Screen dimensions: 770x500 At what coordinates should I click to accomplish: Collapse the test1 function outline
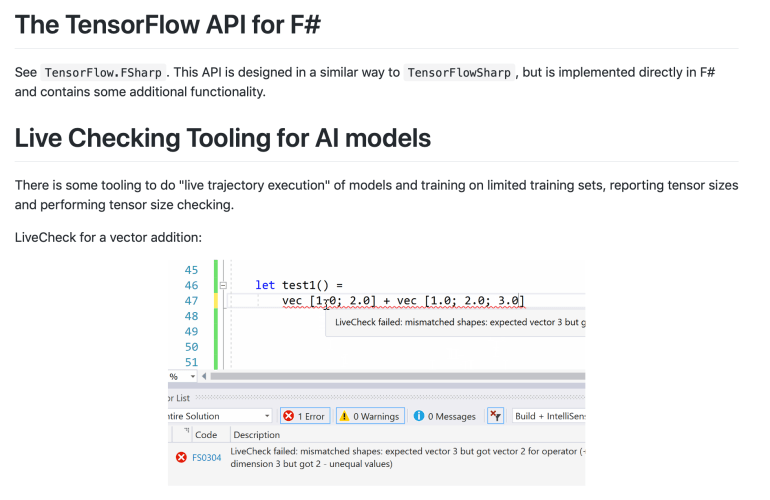tap(223, 285)
